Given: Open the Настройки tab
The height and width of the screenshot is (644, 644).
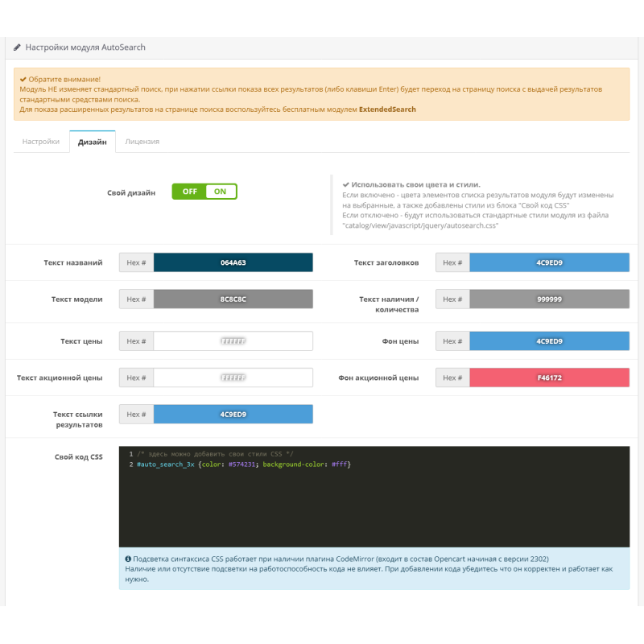Looking at the screenshot, I should pos(41,142).
